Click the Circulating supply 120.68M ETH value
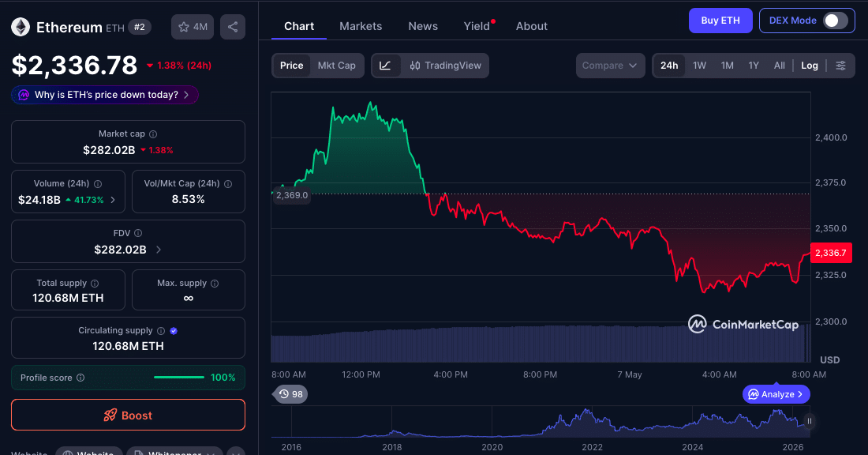Image resolution: width=868 pixels, height=455 pixels. [x=128, y=346]
